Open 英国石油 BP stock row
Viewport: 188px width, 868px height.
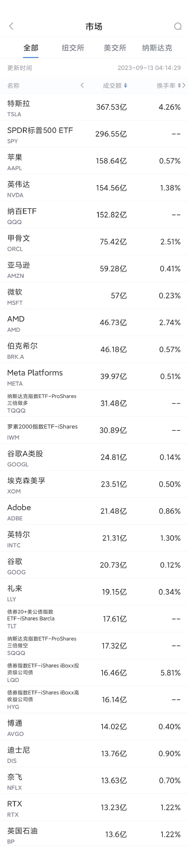94,835
